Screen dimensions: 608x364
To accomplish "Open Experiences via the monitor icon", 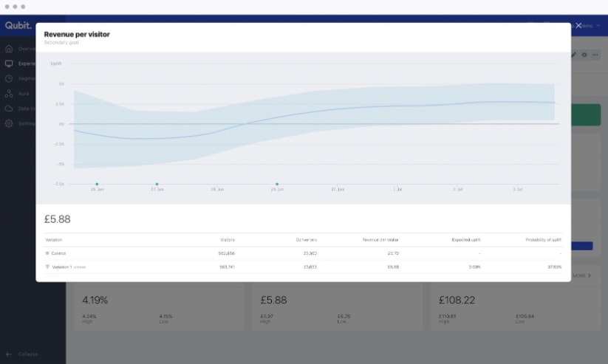I will [x=9, y=63].
